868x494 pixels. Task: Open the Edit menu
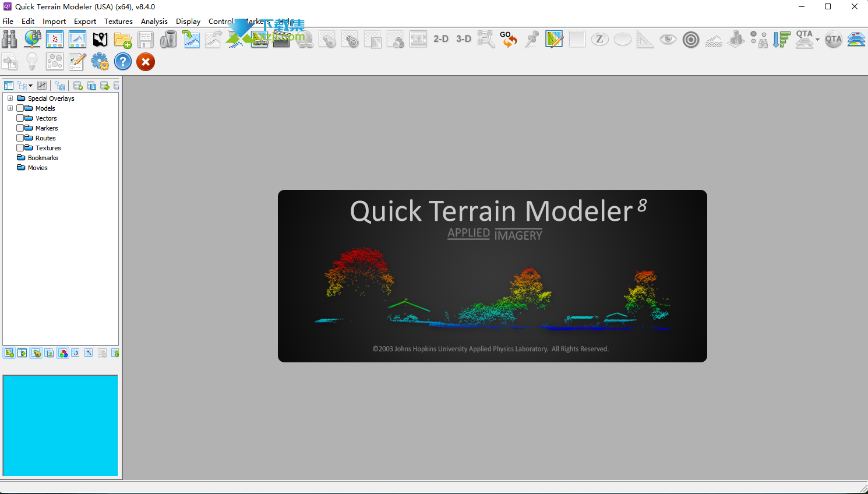pyautogui.click(x=28, y=22)
